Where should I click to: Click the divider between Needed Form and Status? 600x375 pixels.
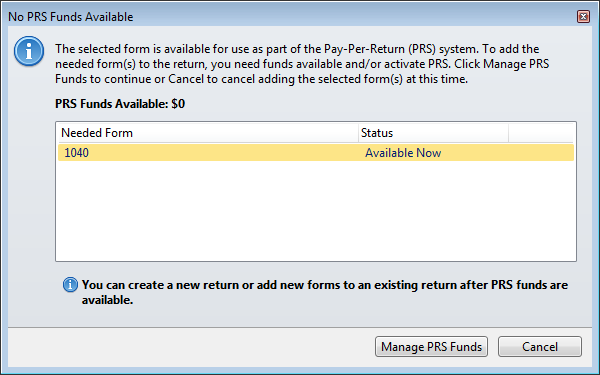pos(359,133)
